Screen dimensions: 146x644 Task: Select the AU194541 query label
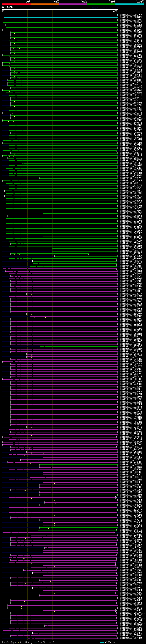(x=8, y=7)
